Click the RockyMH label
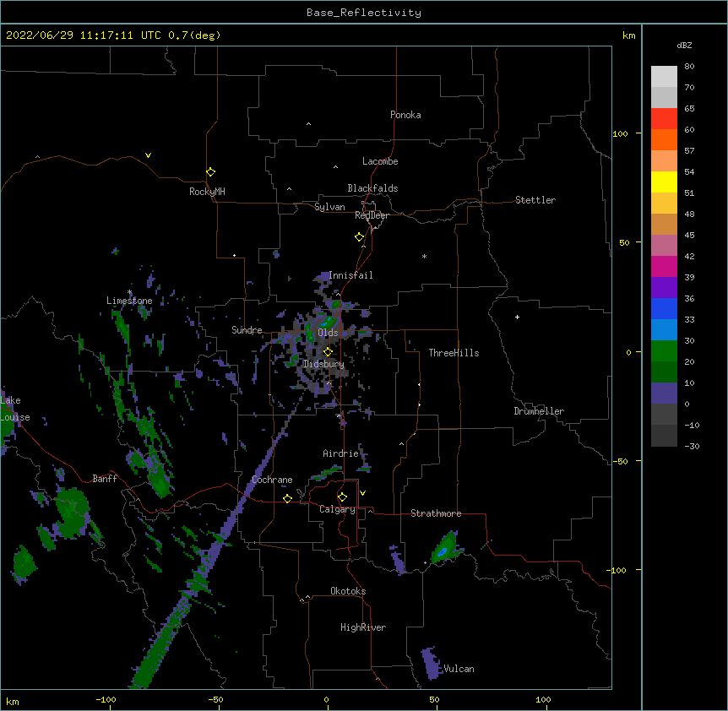Viewport: 728px width, 711px height. 207,192
